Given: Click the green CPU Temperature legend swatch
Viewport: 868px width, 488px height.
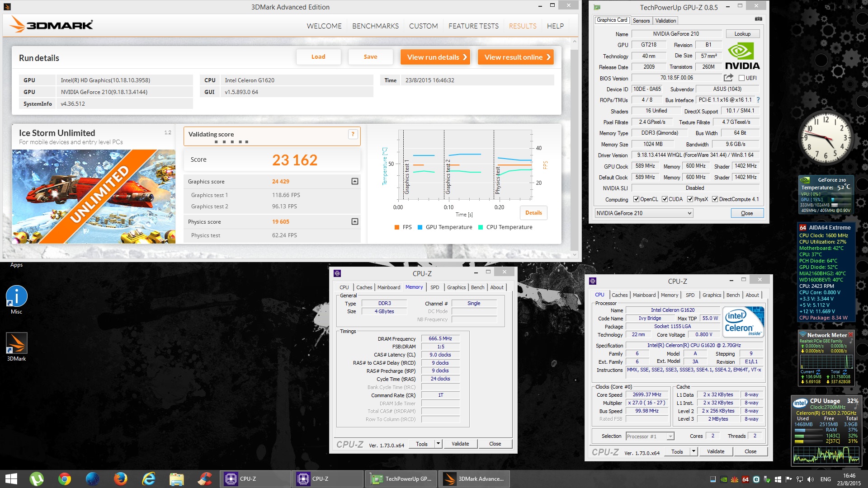Looking at the screenshot, I should [x=481, y=227].
